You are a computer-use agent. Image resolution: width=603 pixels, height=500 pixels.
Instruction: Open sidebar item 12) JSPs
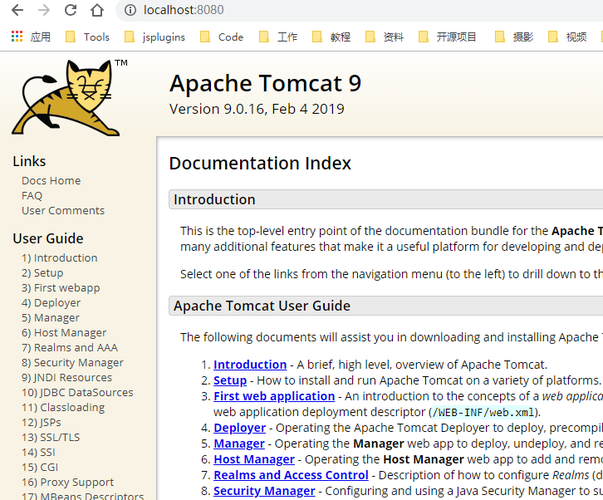[42, 422]
